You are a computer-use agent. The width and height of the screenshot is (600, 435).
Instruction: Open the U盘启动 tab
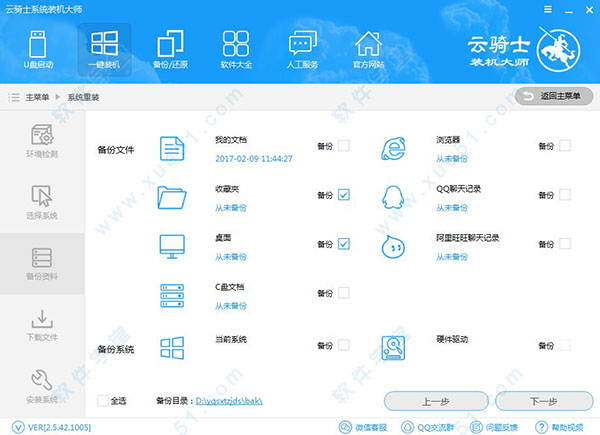38,50
